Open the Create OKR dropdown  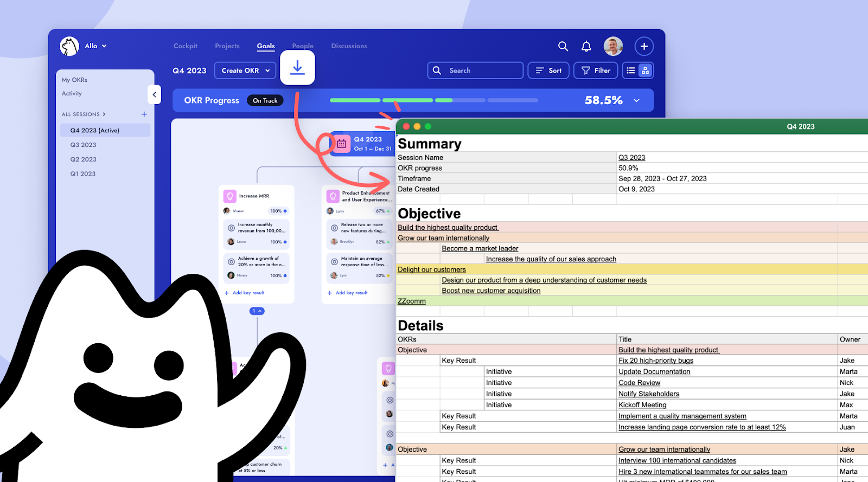[245, 70]
